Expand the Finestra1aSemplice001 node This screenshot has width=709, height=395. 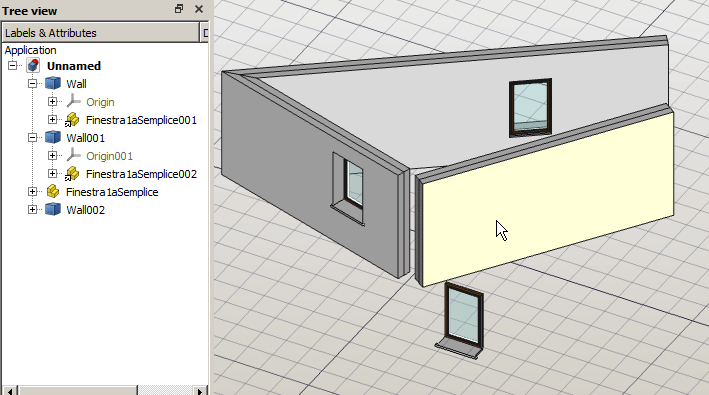tap(52, 120)
